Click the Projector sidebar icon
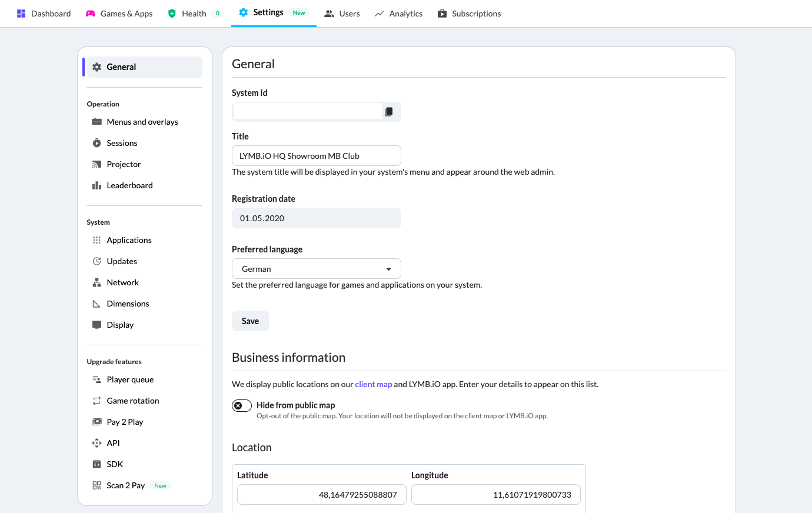Image resolution: width=812 pixels, height=513 pixels. (96, 164)
